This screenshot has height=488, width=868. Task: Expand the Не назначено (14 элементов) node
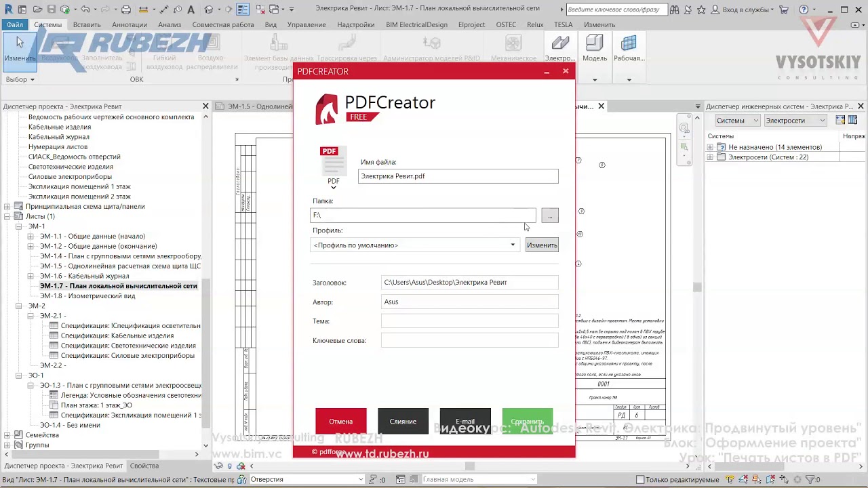click(x=711, y=147)
